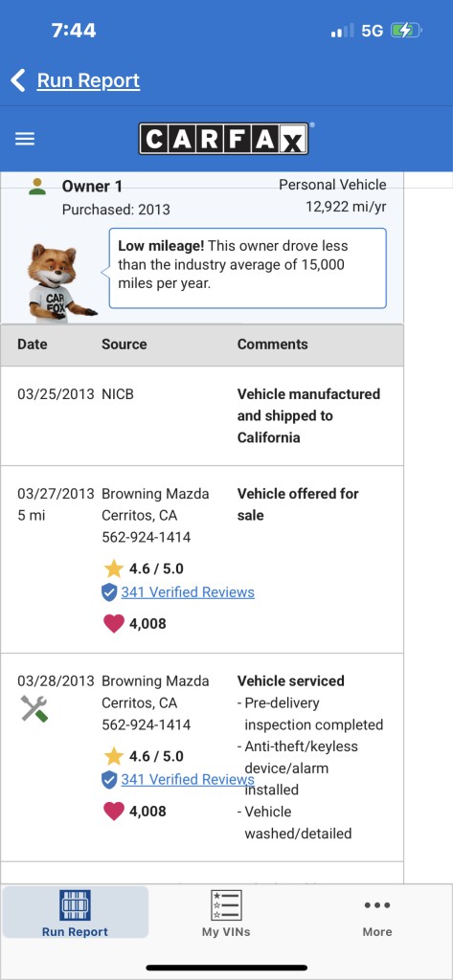
Task: Open the hamburger menu icon
Action: pos(25,139)
